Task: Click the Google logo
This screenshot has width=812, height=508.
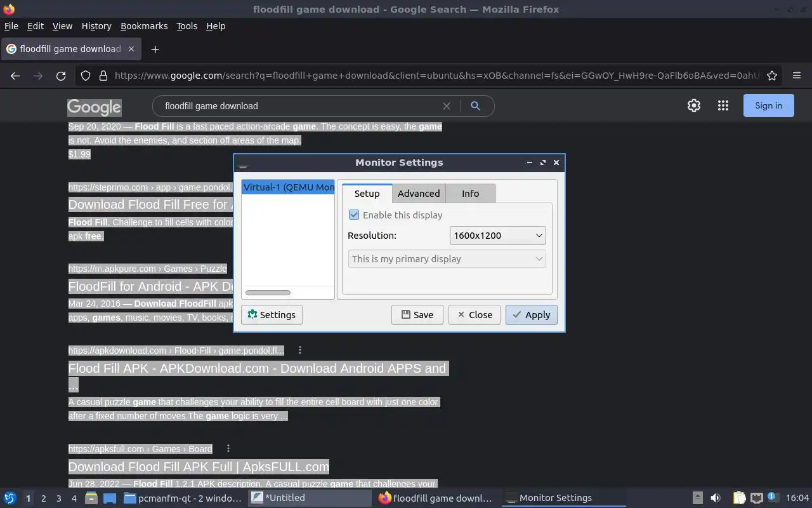Action: (x=94, y=107)
